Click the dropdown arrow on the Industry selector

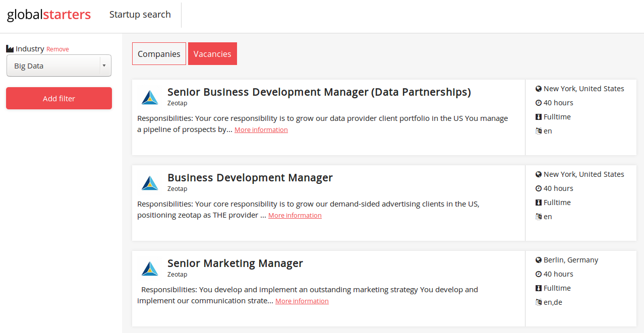pyautogui.click(x=103, y=65)
